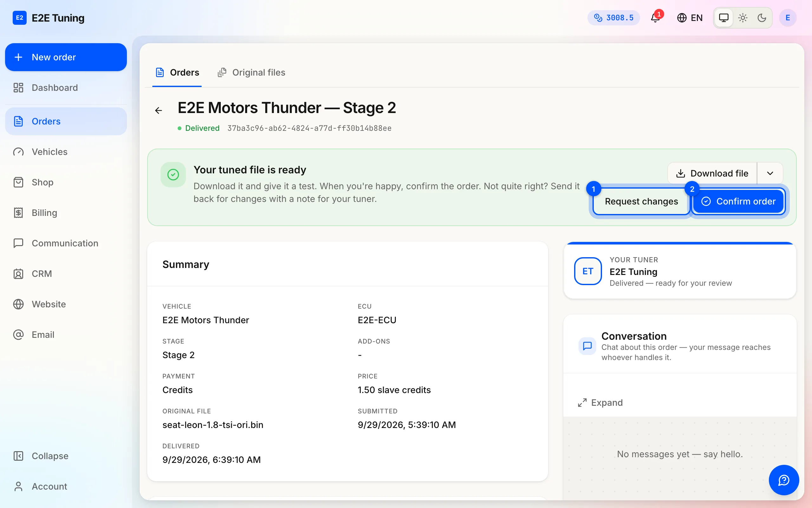Click order ID 37ba3c96-ab62-4824-a77d-ff30b14b88ee
812x508 pixels.
(309, 128)
